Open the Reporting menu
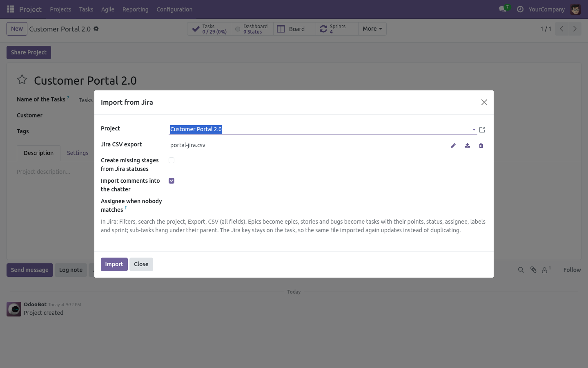 coord(135,9)
